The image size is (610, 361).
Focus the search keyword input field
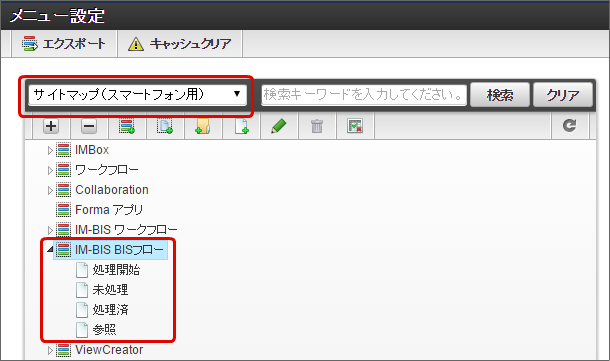point(364,95)
